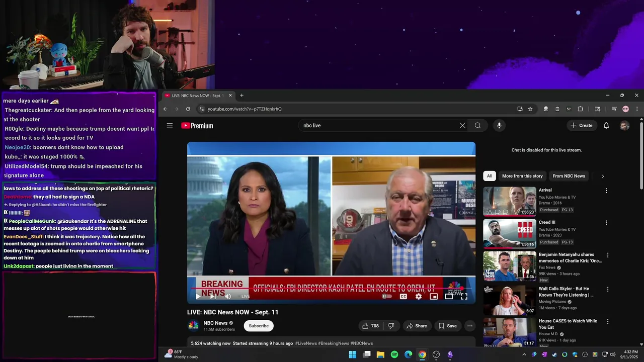This screenshot has width=644, height=362.
Task: Open options for the Benjamin Netanyahu video
Action: tap(608, 255)
